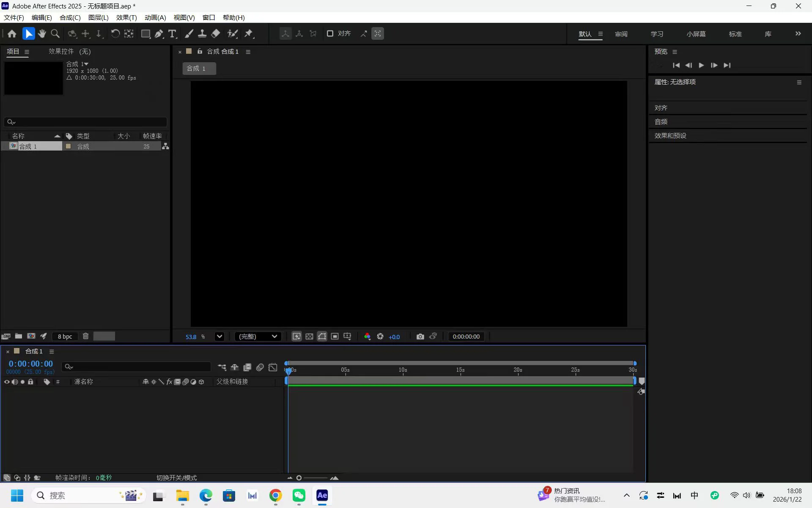This screenshot has height=508, width=812.
Task: Toggle the viewer lock icon beside 合成 合成 1
Action: click(200, 51)
